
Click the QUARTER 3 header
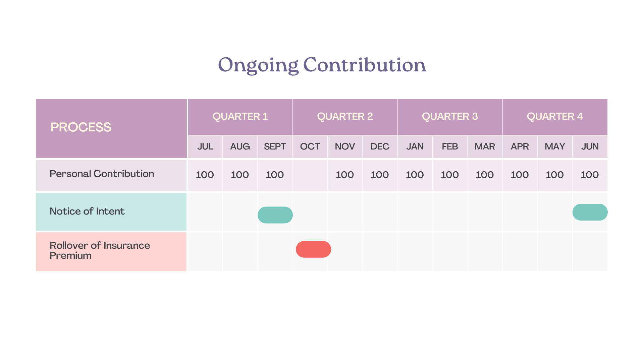(x=450, y=117)
